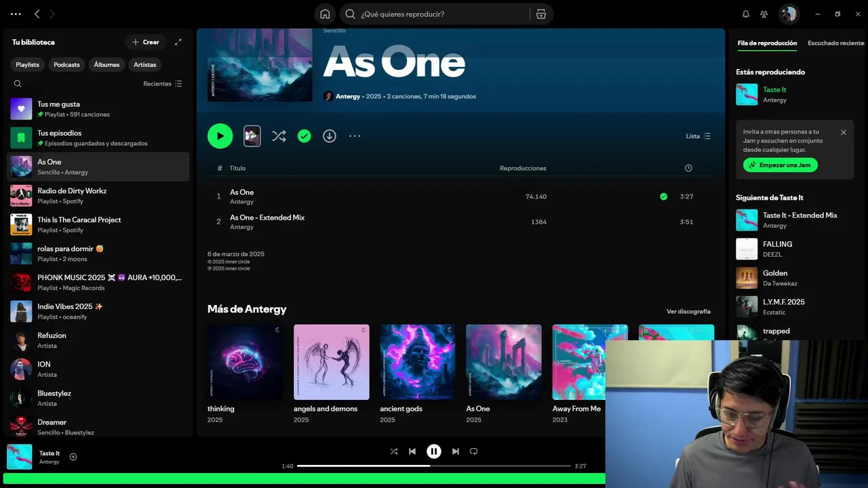Filter library by Álbumes

click(x=106, y=64)
